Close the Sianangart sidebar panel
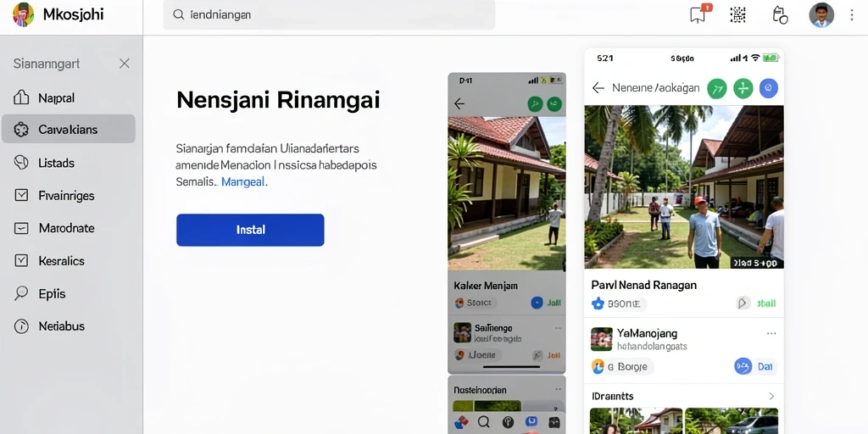This screenshot has height=434, width=868. click(x=125, y=64)
